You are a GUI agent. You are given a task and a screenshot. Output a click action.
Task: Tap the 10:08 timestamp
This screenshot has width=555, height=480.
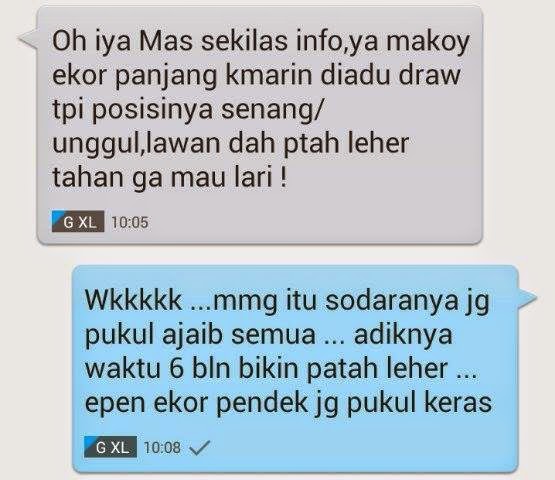[x=162, y=447]
